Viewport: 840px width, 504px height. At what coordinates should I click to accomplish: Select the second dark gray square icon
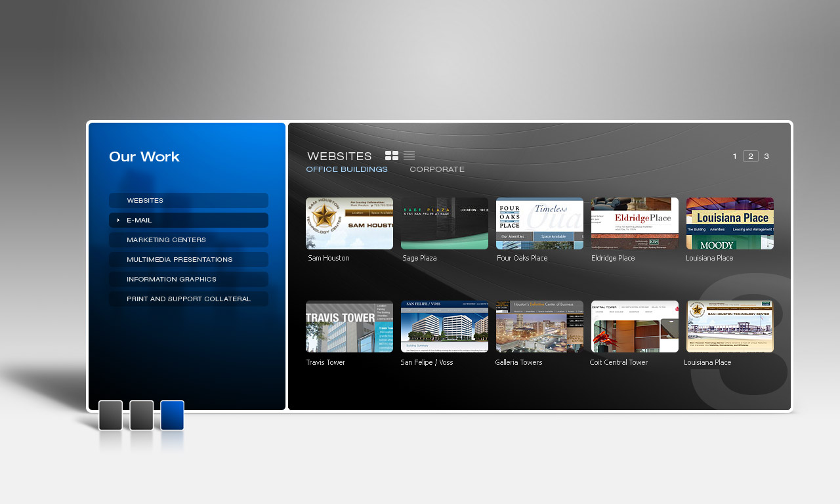[142, 415]
